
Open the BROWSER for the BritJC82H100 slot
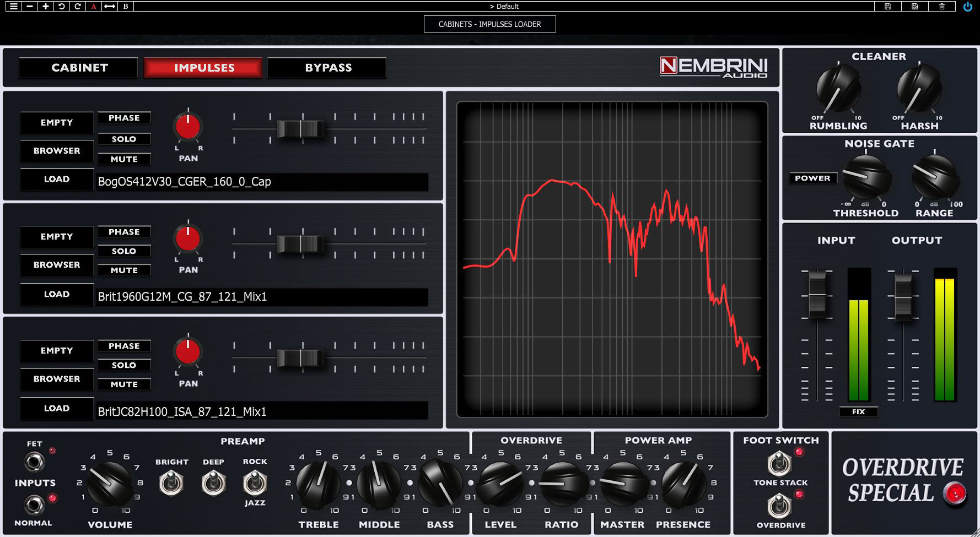pyautogui.click(x=56, y=379)
